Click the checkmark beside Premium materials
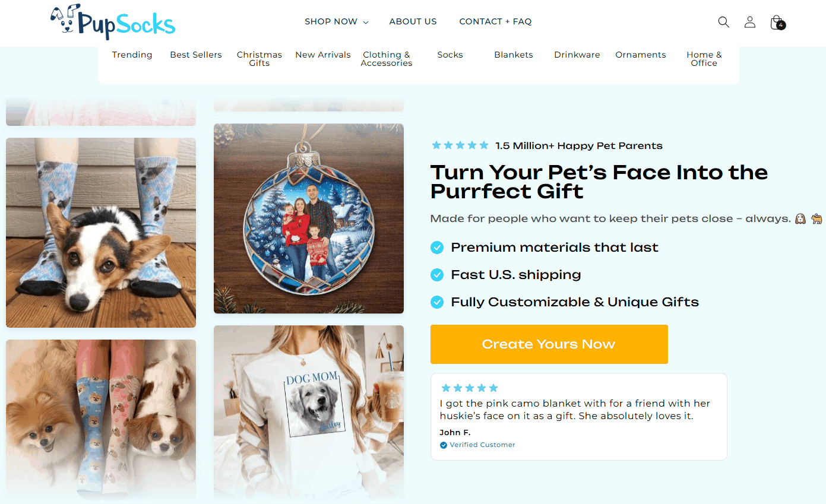This screenshot has height=504, width=826. pos(437,248)
